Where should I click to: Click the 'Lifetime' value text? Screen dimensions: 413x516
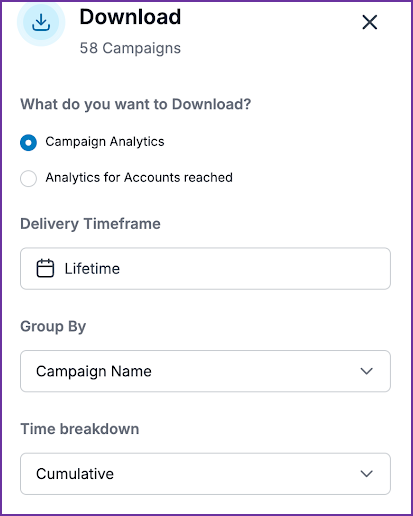(92, 269)
